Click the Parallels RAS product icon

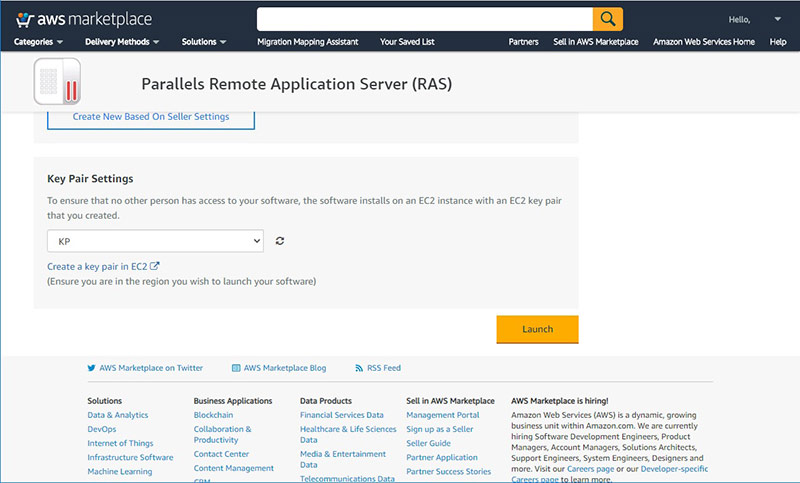(57, 81)
